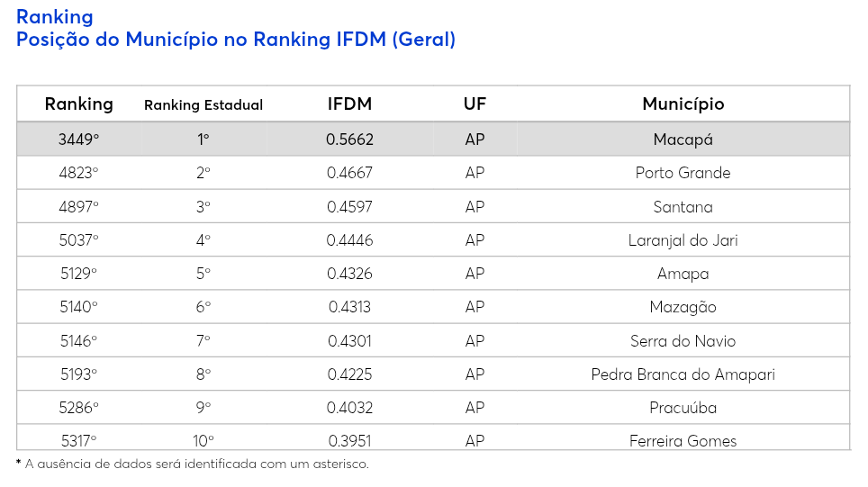Click Santana municipality cell

(x=683, y=207)
